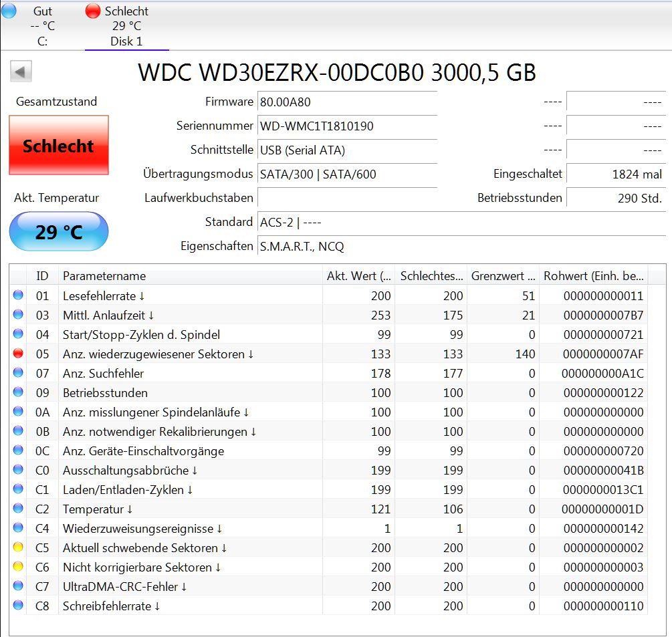Click the serial number field WD-WMC1T1810190
Screen dimensions: 672x637
point(347,126)
